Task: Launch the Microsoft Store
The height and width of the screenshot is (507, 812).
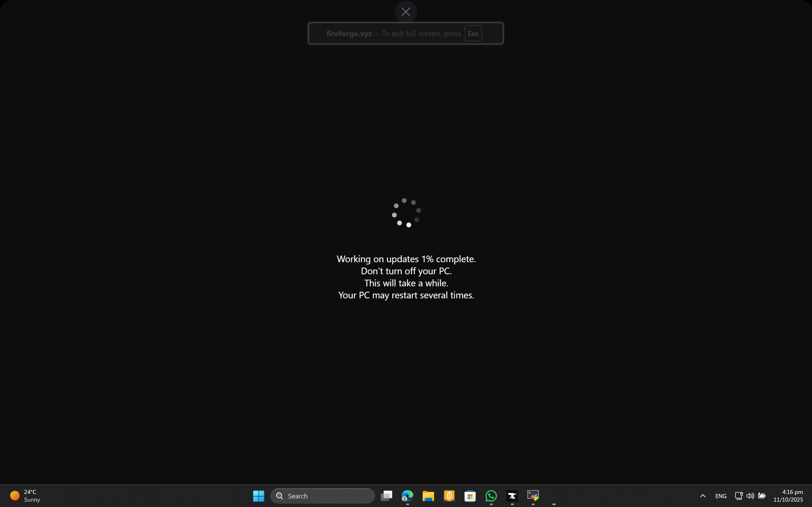Action: (470, 496)
